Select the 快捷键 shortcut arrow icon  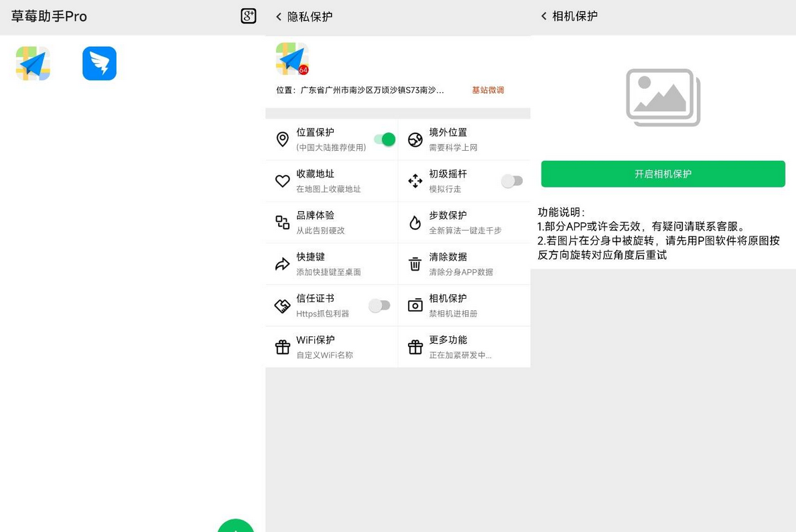282,263
